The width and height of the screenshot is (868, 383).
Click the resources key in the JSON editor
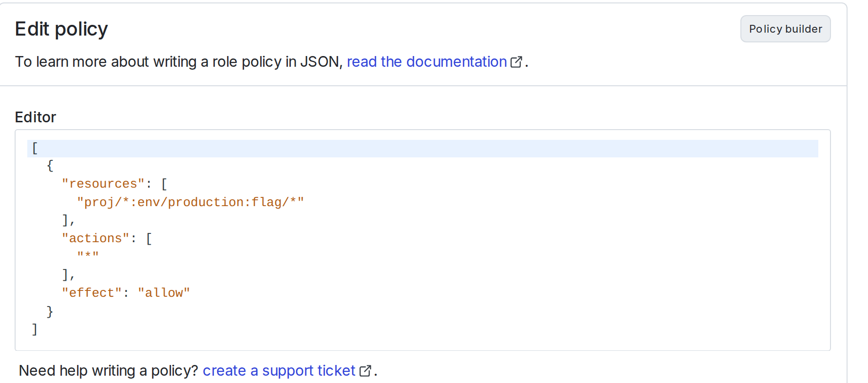coord(102,183)
